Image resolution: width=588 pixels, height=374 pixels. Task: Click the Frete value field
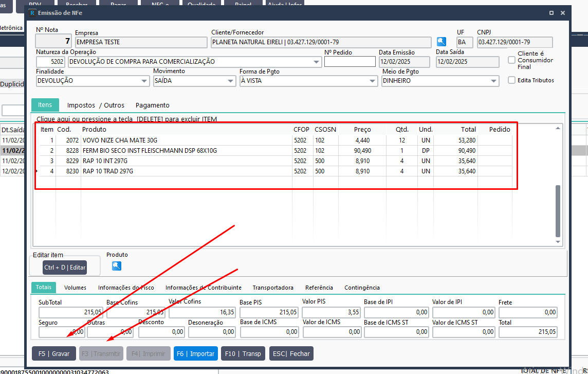528,312
